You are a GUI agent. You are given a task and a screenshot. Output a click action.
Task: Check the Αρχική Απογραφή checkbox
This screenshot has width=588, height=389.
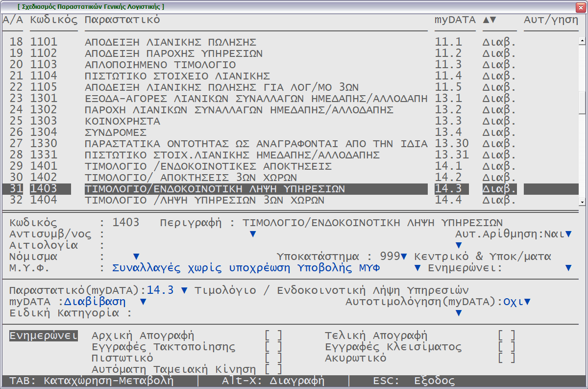[273, 336]
